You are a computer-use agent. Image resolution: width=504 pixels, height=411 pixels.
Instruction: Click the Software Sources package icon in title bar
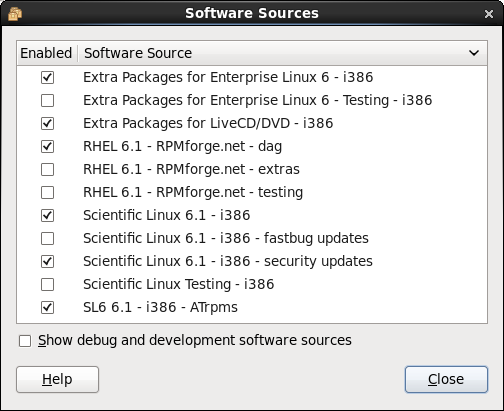point(15,14)
